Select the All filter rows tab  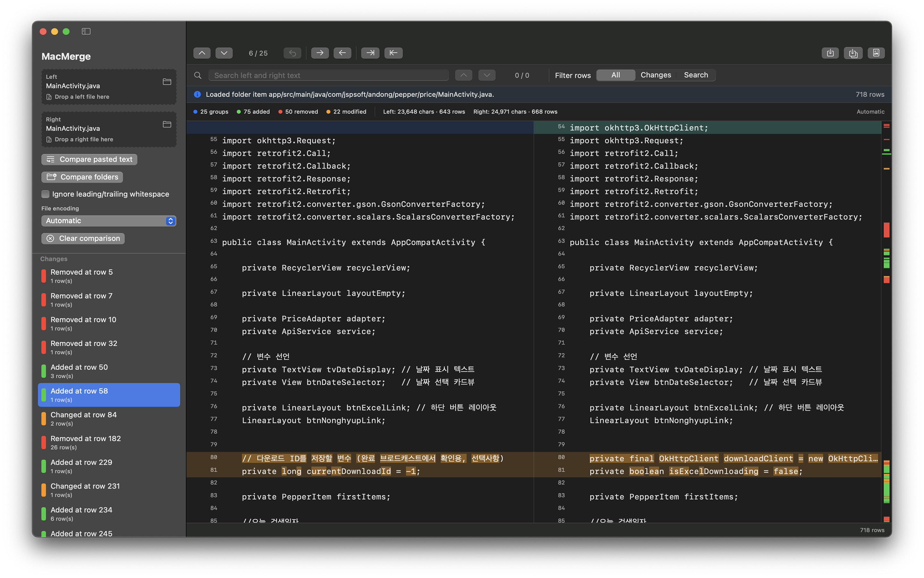[615, 75]
